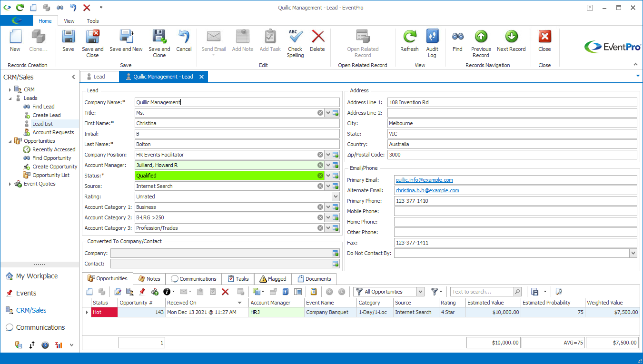Open the Communications module in the navigation bar

40,327
